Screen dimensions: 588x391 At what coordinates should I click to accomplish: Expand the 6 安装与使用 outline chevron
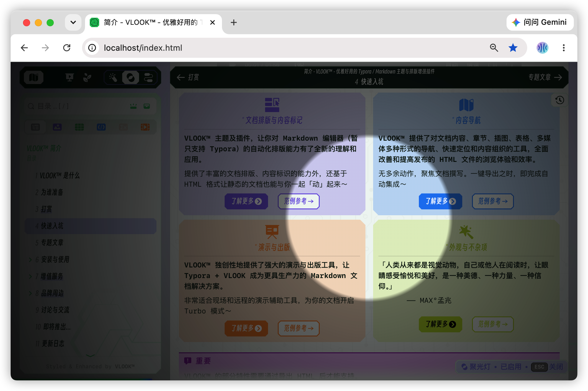pos(30,259)
